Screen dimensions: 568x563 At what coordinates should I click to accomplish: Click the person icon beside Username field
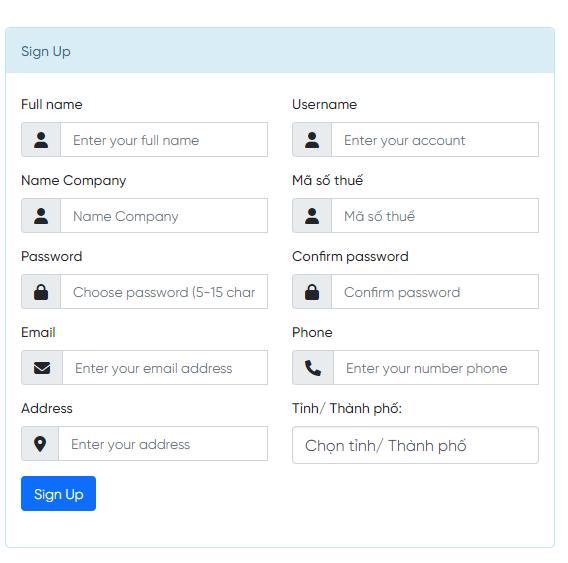click(312, 140)
